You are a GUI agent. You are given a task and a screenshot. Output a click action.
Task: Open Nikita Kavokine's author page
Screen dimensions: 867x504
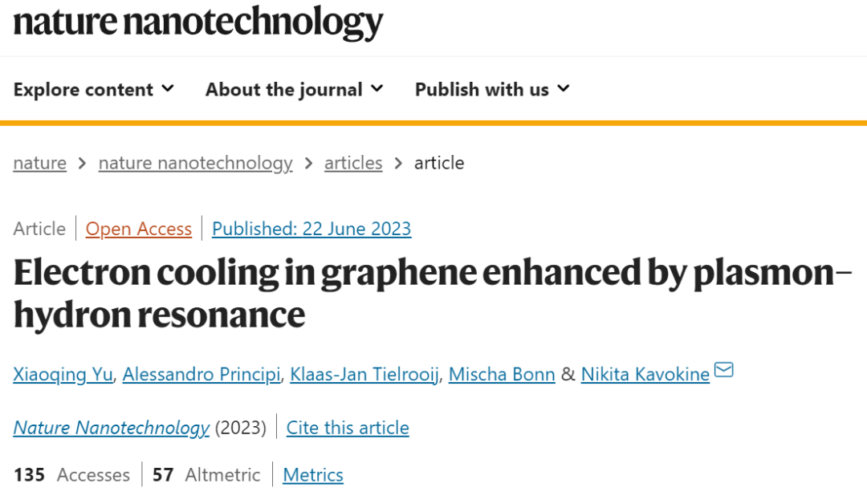pyautogui.click(x=645, y=374)
